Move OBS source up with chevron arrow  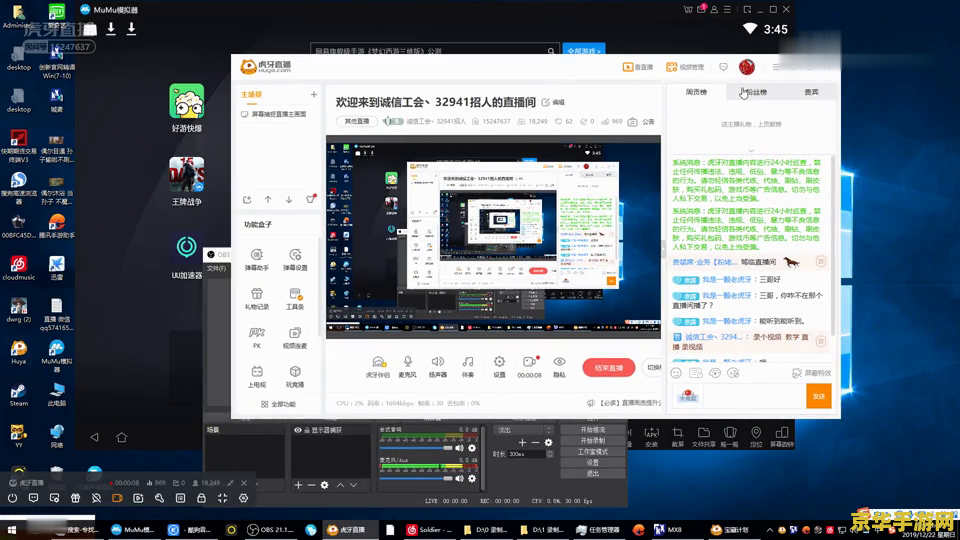pos(340,485)
